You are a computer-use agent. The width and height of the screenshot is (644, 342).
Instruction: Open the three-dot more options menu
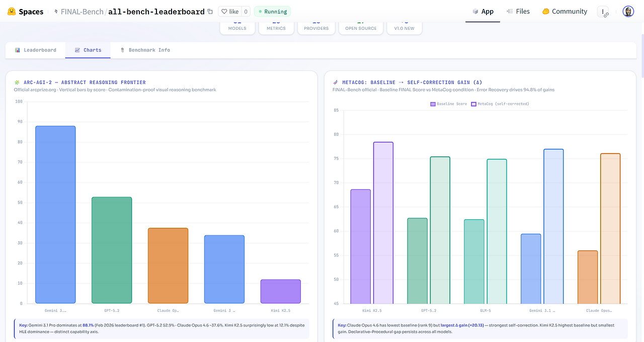pos(603,12)
